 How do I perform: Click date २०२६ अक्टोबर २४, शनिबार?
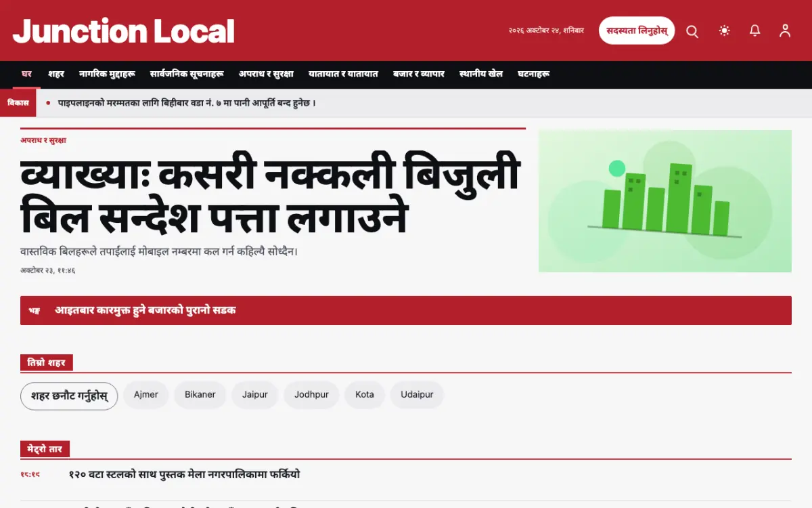[x=546, y=30]
